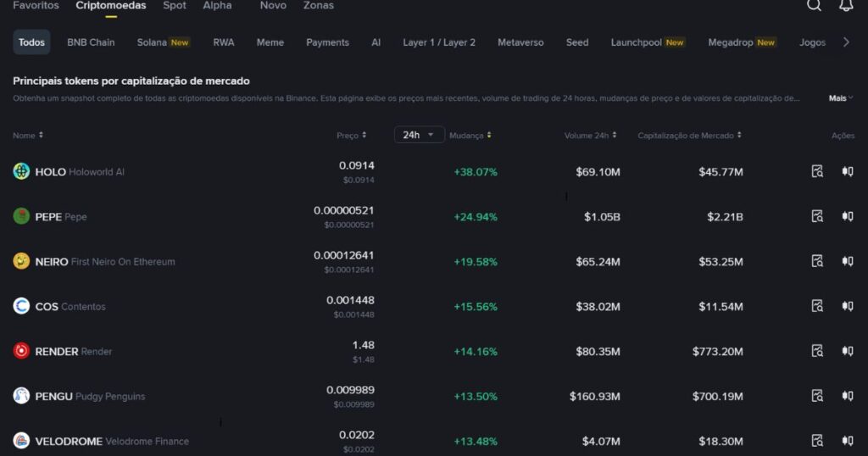Sort the table by Nome column
This screenshot has width=868, height=456.
click(x=28, y=136)
